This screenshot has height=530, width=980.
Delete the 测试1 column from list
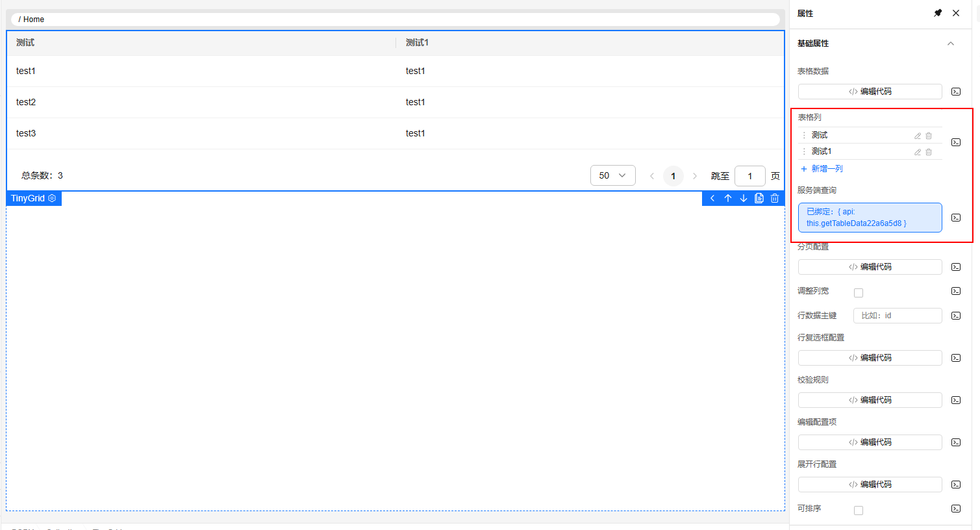click(929, 152)
